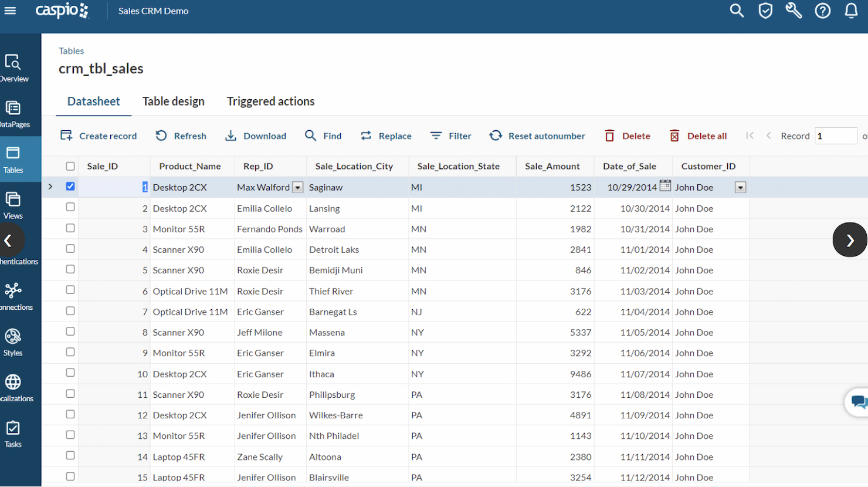868x487 pixels.
Task: Click the Saginaw city cell
Action: pyautogui.click(x=358, y=187)
